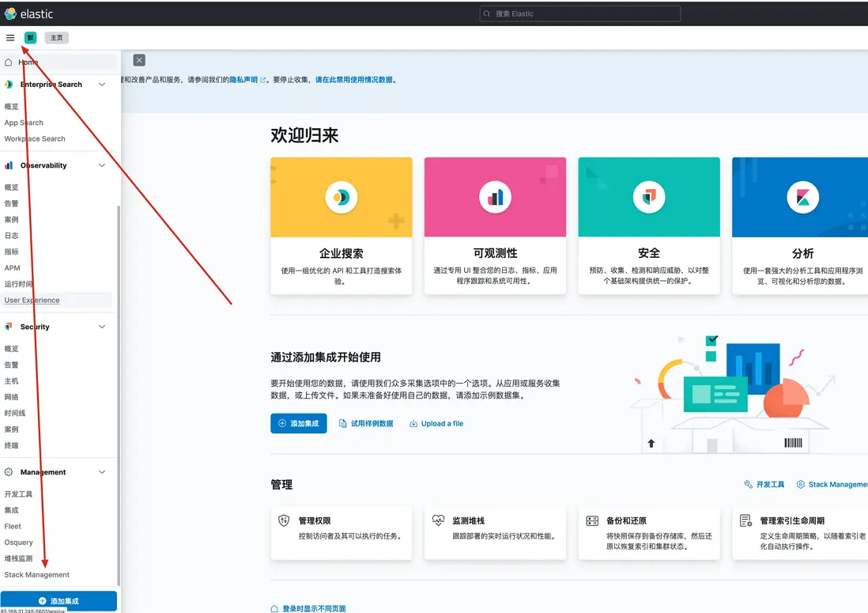Click the 请在此禁用使用情况数据 link
Viewport: 868px width, 613px height.
[354, 80]
